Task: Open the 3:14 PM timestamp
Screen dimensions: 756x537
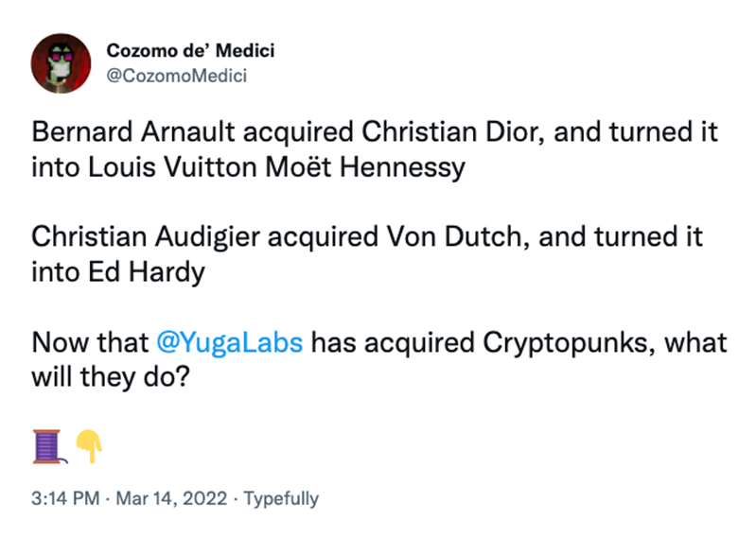Action: pyautogui.click(x=65, y=498)
